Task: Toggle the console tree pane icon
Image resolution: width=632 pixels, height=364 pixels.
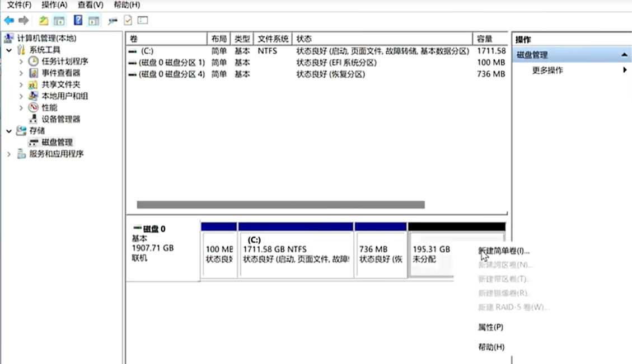Action: [x=58, y=21]
